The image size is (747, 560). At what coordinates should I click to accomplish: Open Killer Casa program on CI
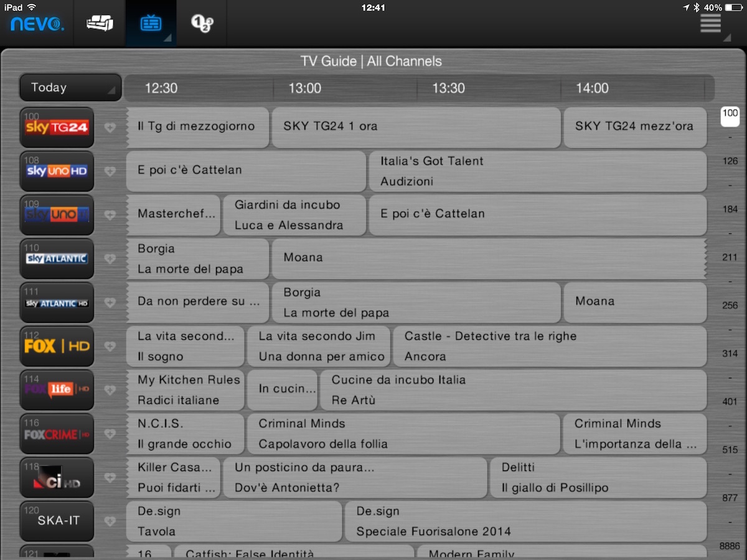173,477
